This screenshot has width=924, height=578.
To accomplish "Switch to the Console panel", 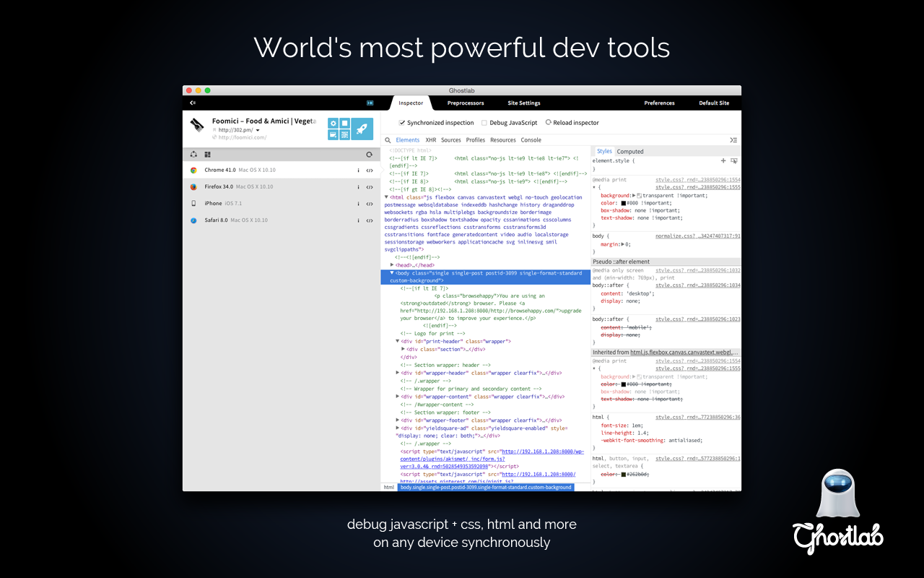I will click(531, 140).
